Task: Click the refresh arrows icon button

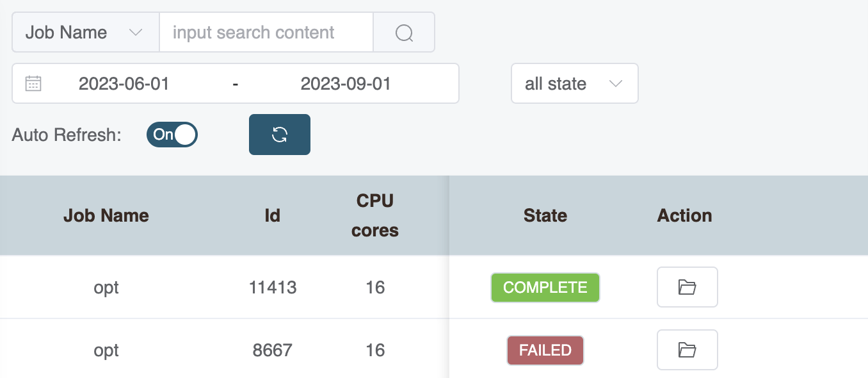Action: (x=280, y=135)
